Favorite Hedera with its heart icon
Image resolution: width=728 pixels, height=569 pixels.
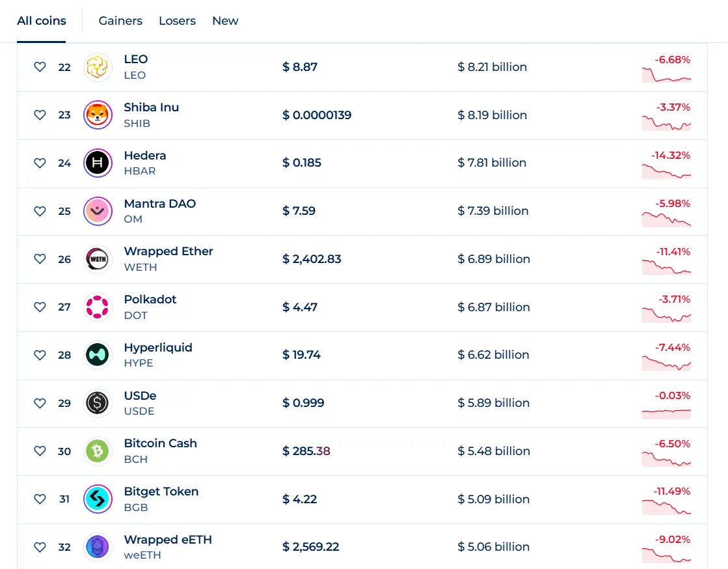[x=40, y=163]
